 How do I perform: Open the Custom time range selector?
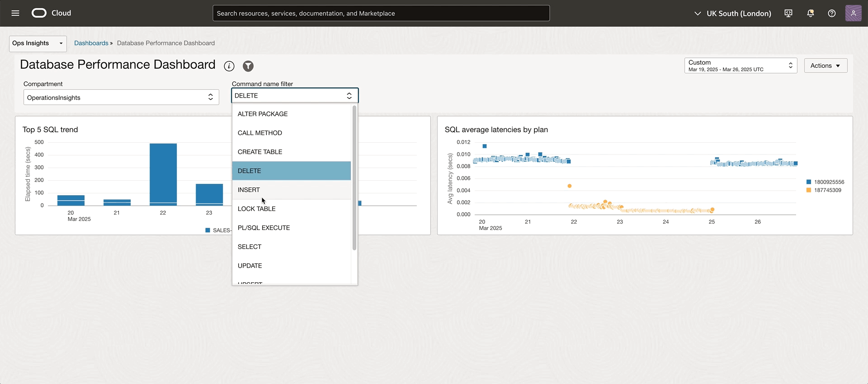tap(740, 66)
